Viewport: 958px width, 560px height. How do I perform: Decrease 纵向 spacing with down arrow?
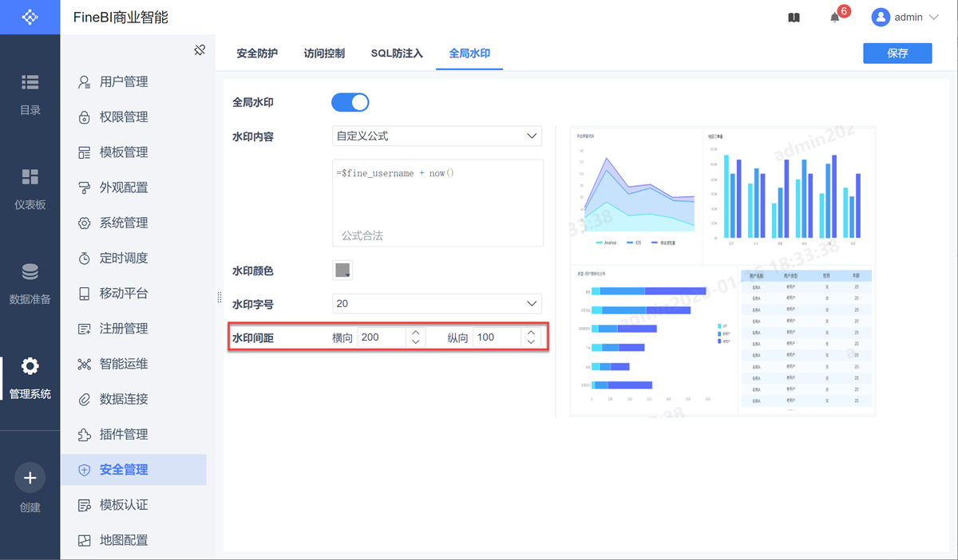531,342
